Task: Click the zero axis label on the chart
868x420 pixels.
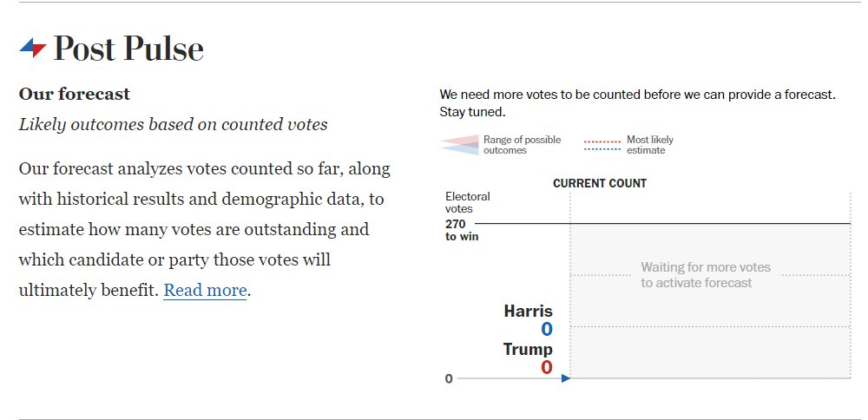Action: pyautogui.click(x=449, y=379)
